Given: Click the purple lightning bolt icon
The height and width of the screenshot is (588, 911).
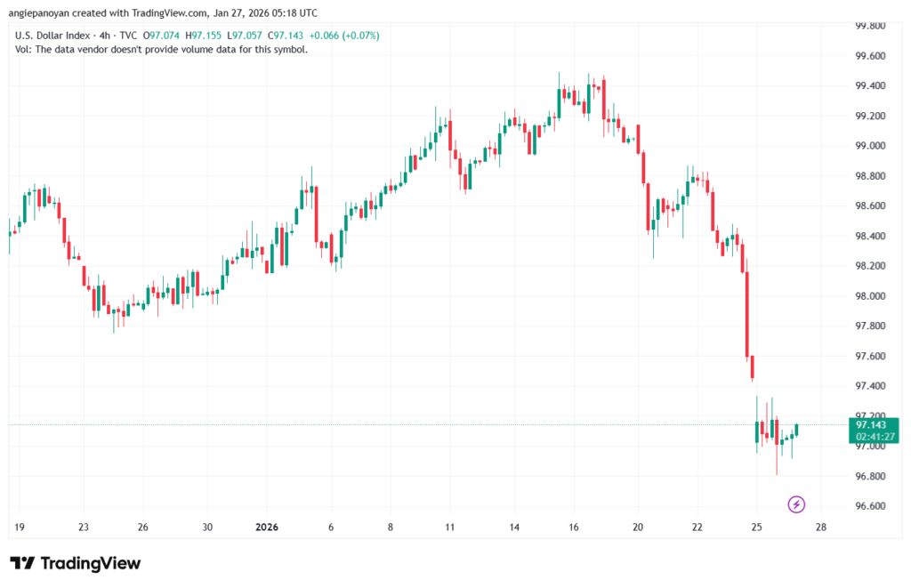Looking at the screenshot, I should pyautogui.click(x=796, y=504).
